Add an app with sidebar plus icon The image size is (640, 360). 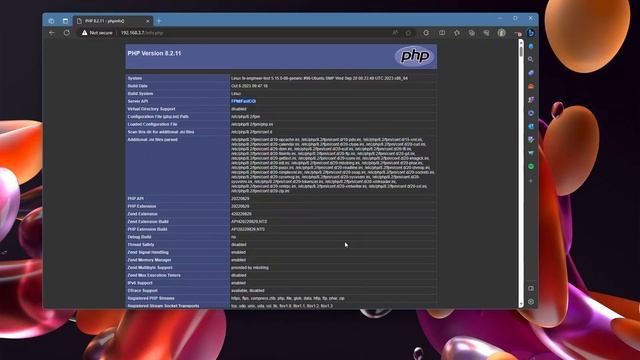pos(531,180)
